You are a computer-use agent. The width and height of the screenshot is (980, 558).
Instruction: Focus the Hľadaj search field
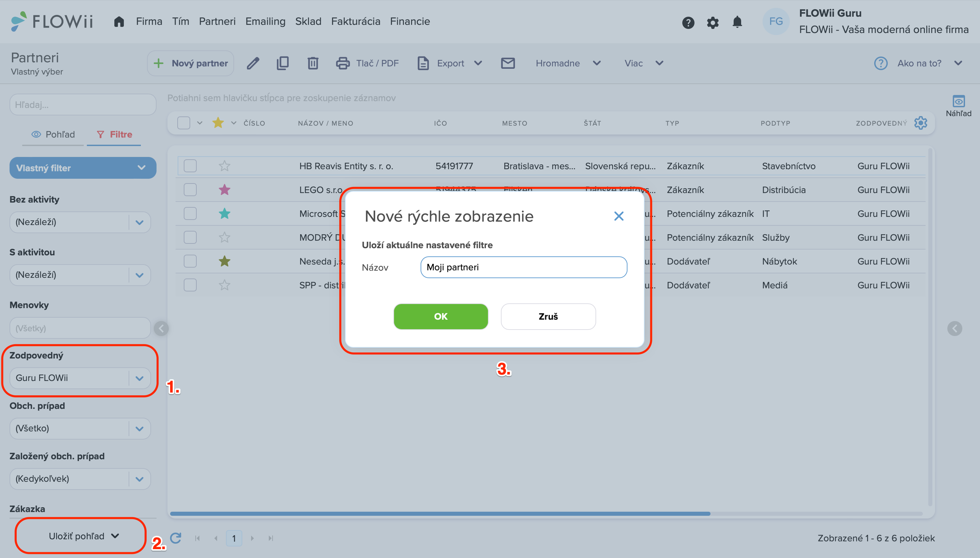[x=83, y=105]
